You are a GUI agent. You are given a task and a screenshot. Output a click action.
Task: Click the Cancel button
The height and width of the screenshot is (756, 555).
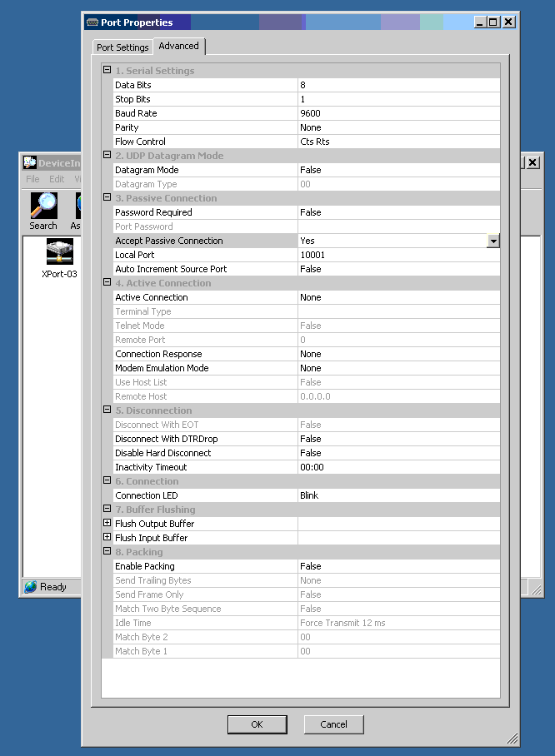pyautogui.click(x=333, y=724)
